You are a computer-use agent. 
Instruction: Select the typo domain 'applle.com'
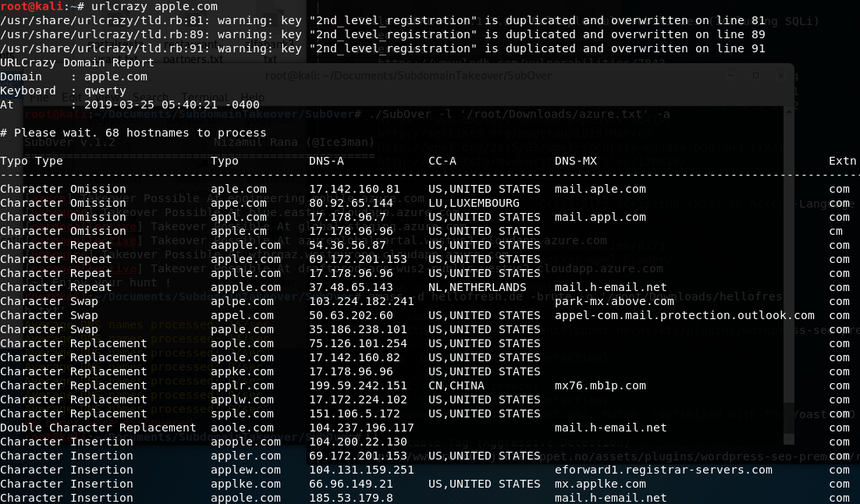tap(246, 273)
